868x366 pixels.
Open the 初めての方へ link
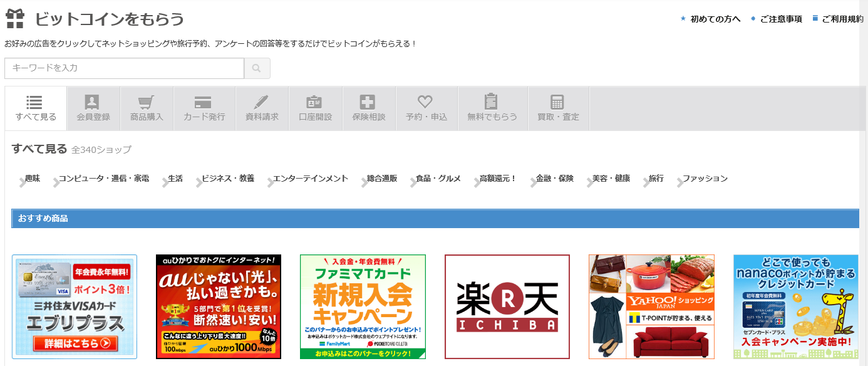point(715,19)
